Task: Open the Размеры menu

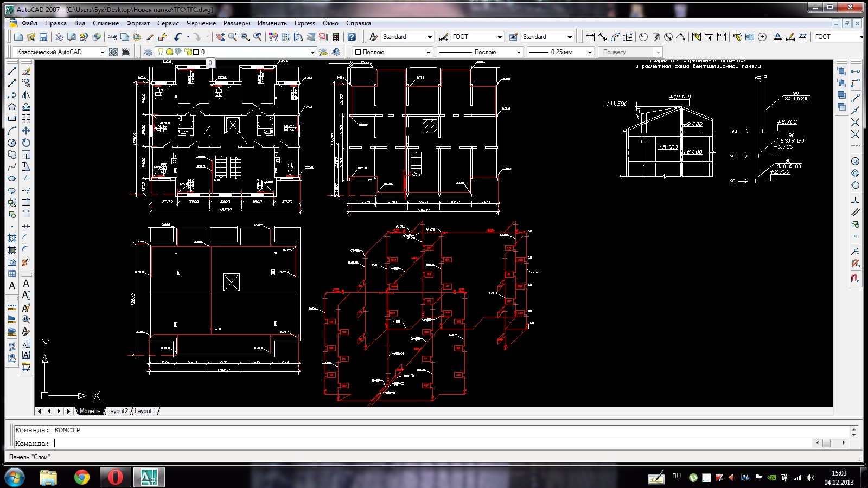Action: (x=237, y=23)
